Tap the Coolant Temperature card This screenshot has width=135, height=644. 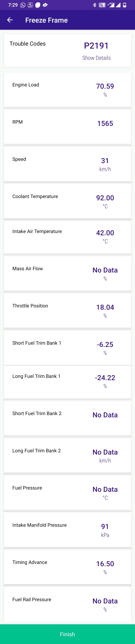[x=67, y=202]
